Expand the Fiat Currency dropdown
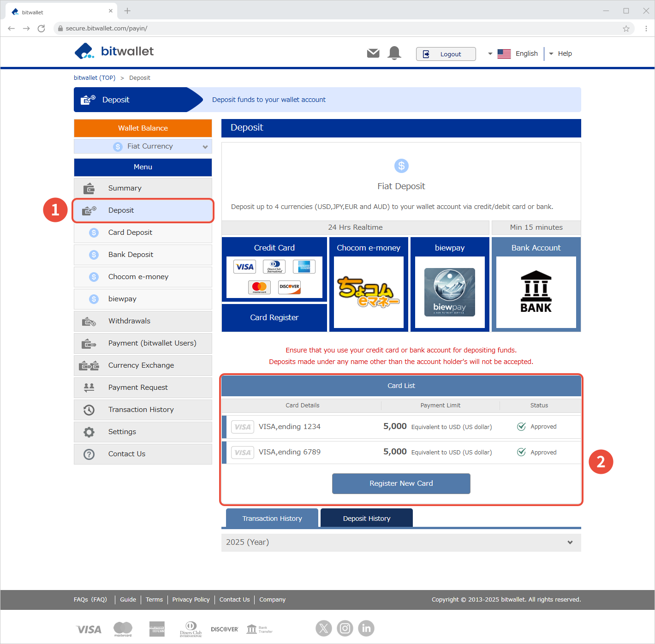 tap(143, 146)
